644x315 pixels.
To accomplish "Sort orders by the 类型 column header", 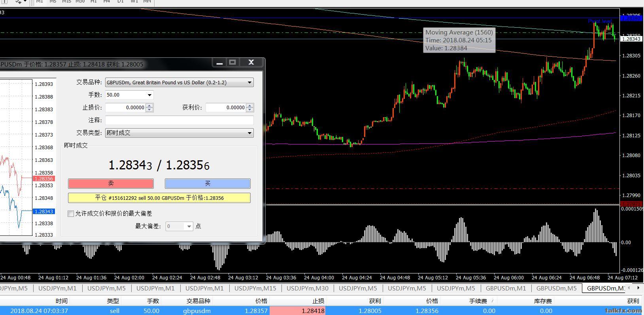I will coord(113,301).
